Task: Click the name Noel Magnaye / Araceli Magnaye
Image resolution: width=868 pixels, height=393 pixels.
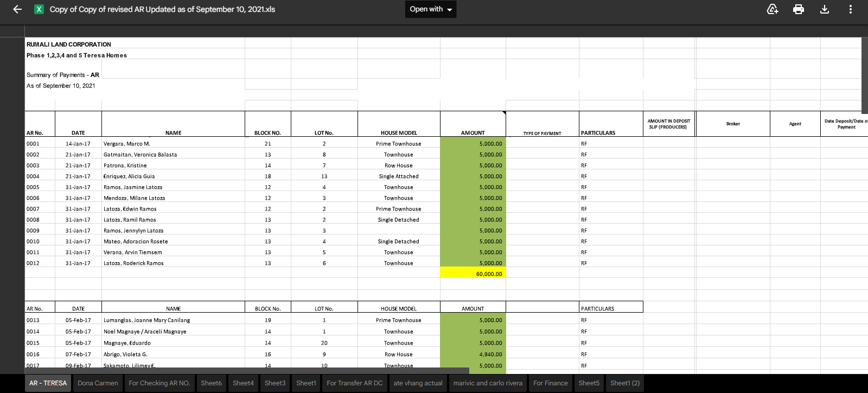Action: pos(145,332)
